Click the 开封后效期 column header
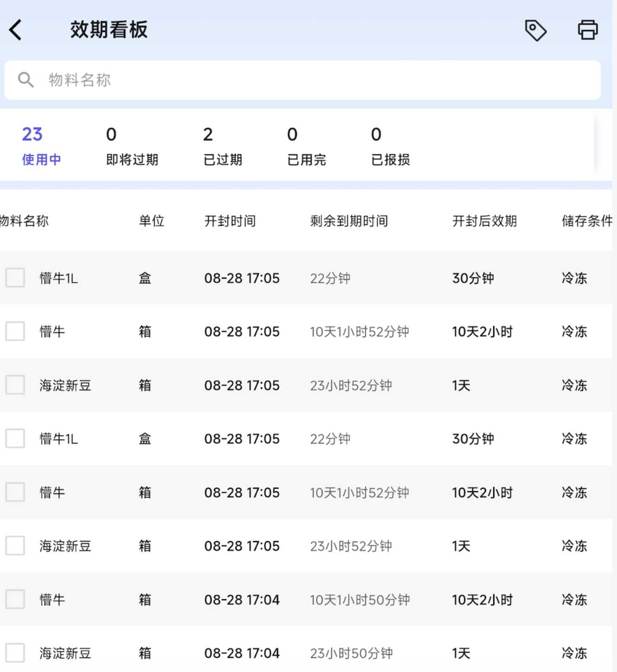Viewport: 617px width, 672px height. 484,221
